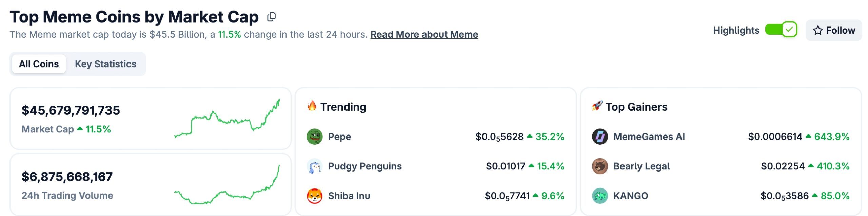Open the Read More about Meme link
This screenshot has height=216, width=868.
tap(425, 34)
